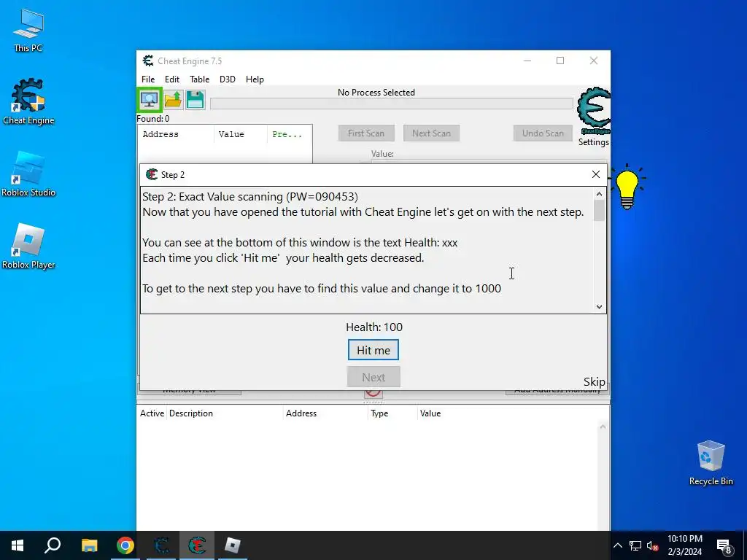Open Cheat Engine Settings

tap(594, 142)
